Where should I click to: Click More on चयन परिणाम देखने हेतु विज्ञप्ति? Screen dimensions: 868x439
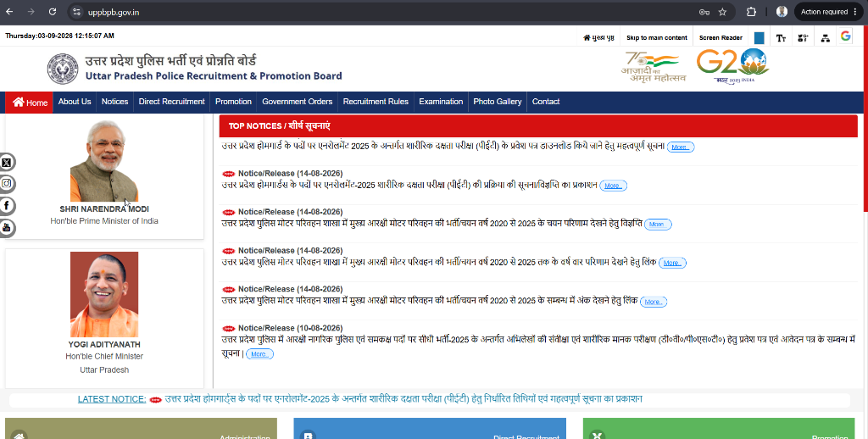658,225
